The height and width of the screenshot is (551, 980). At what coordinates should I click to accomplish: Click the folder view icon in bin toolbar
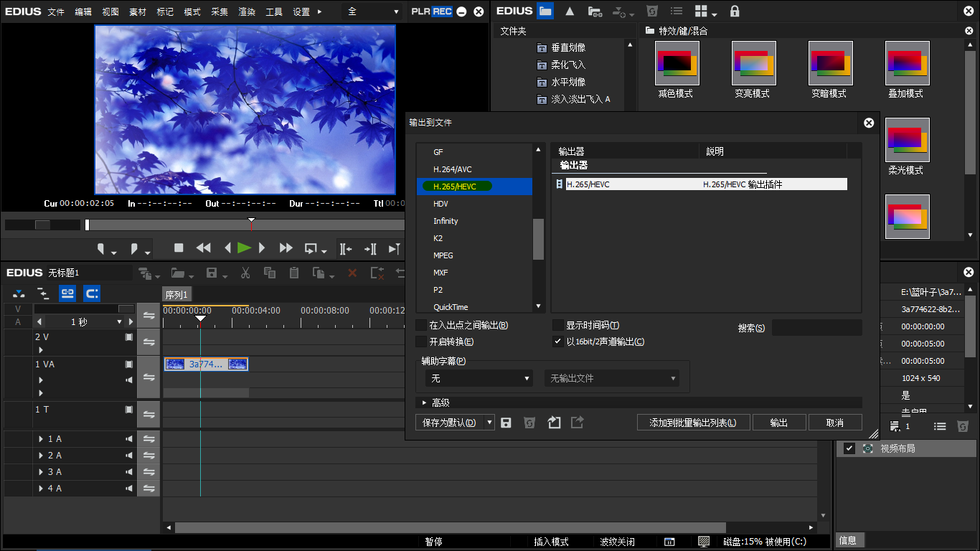pyautogui.click(x=545, y=11)
